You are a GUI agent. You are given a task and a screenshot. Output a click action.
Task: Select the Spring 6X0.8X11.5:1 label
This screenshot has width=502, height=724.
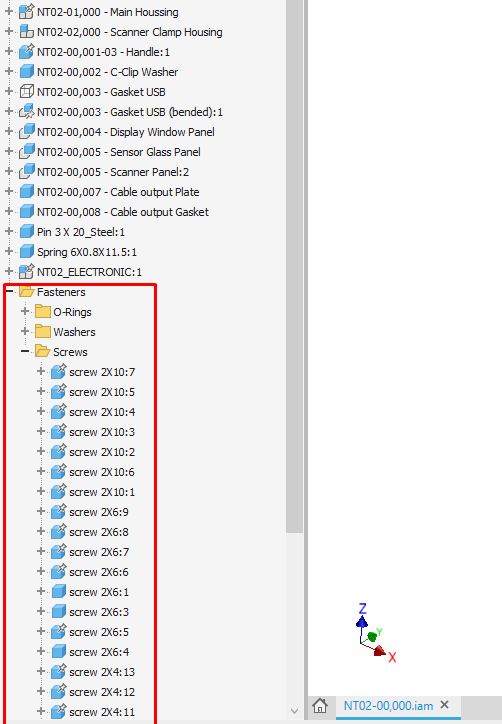[87, 252]
